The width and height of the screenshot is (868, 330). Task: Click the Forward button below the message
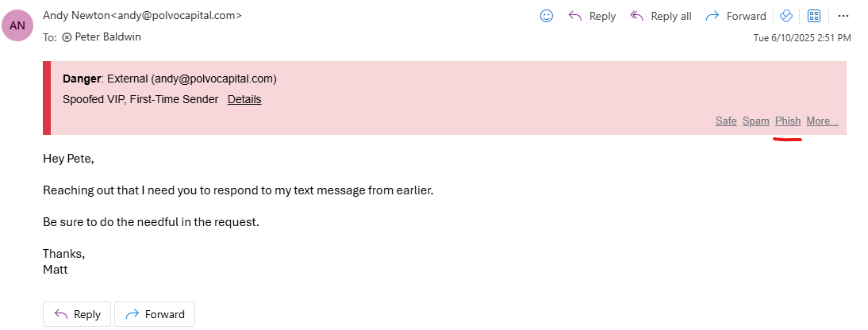pos(155,314)
